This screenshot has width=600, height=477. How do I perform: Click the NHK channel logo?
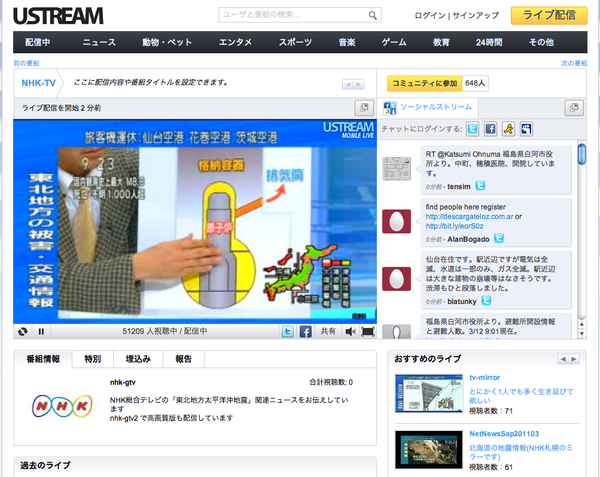pos(62,406)
